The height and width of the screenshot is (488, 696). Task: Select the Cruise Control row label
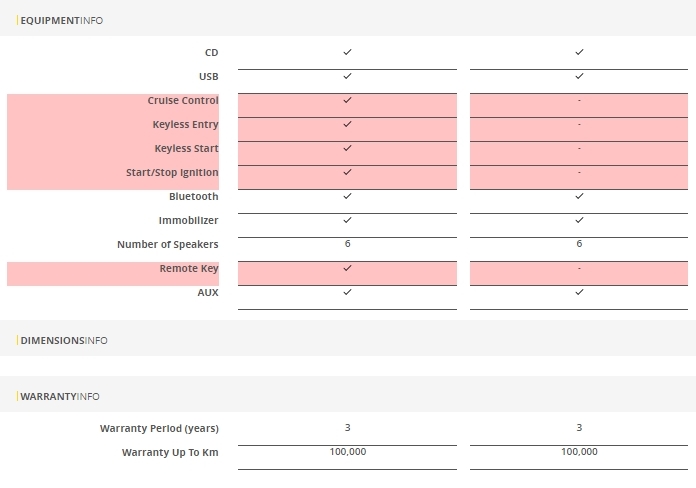click(183, 100)
